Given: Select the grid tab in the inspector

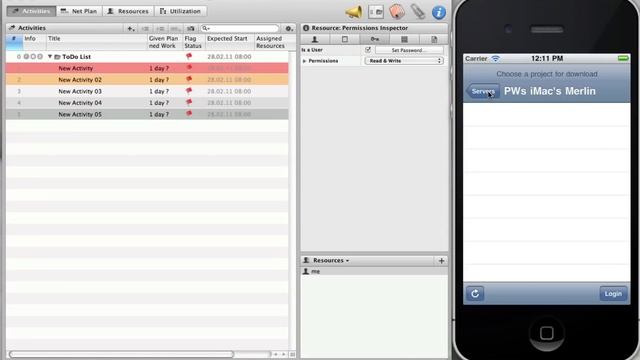Looking at the screenshot, I should tap(404, 39).
